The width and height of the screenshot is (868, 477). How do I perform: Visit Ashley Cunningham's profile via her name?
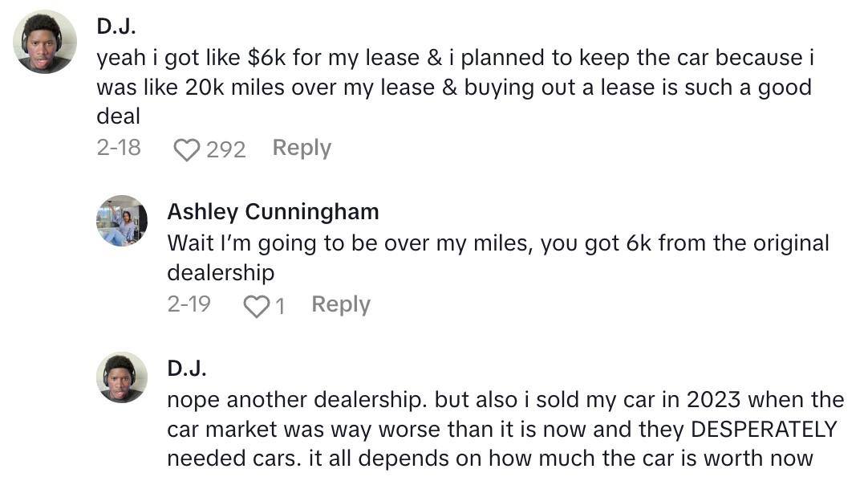pos(273,211)
